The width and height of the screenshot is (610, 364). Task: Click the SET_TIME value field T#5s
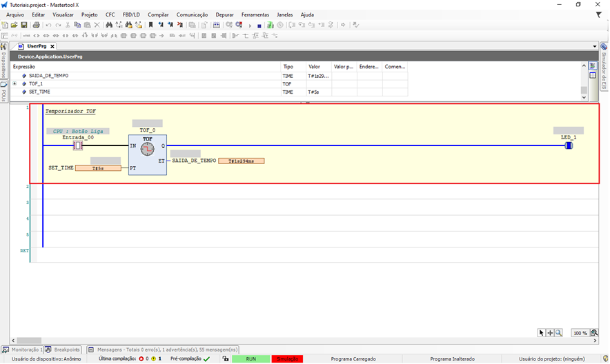coord(97,168)
